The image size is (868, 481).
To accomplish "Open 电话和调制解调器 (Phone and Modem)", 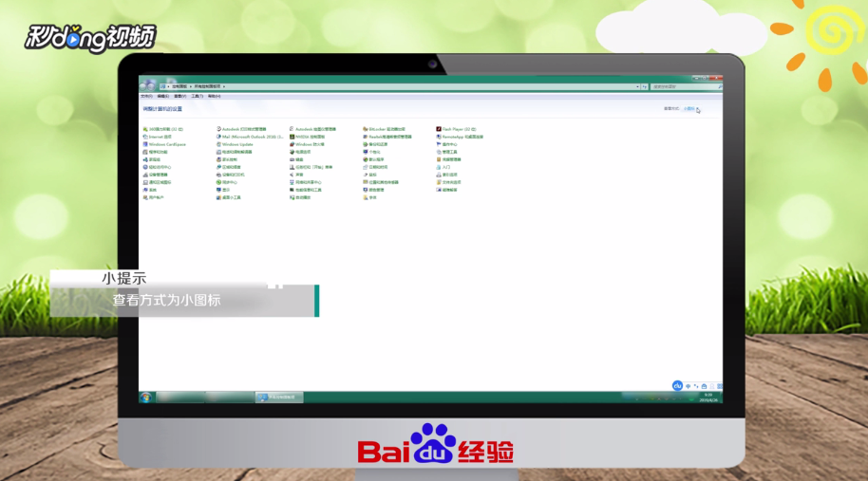I will (x=235, y=152).
